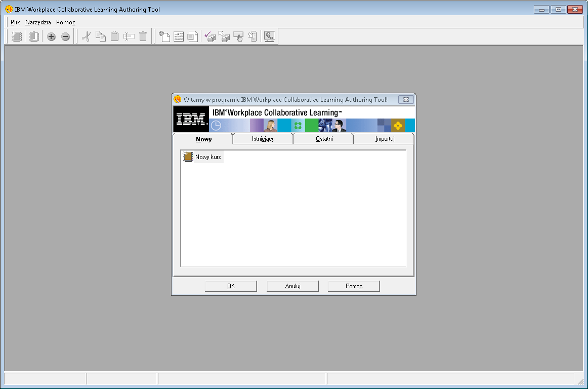Click the plus expand toolbar icon
This screenshot has width=588, height=389.
[x=52, y=37]
